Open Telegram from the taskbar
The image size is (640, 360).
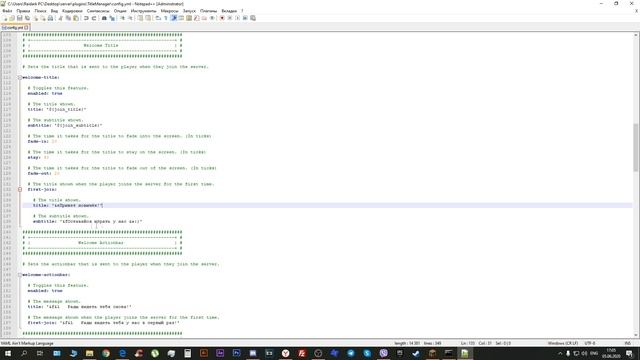[351, 353]
